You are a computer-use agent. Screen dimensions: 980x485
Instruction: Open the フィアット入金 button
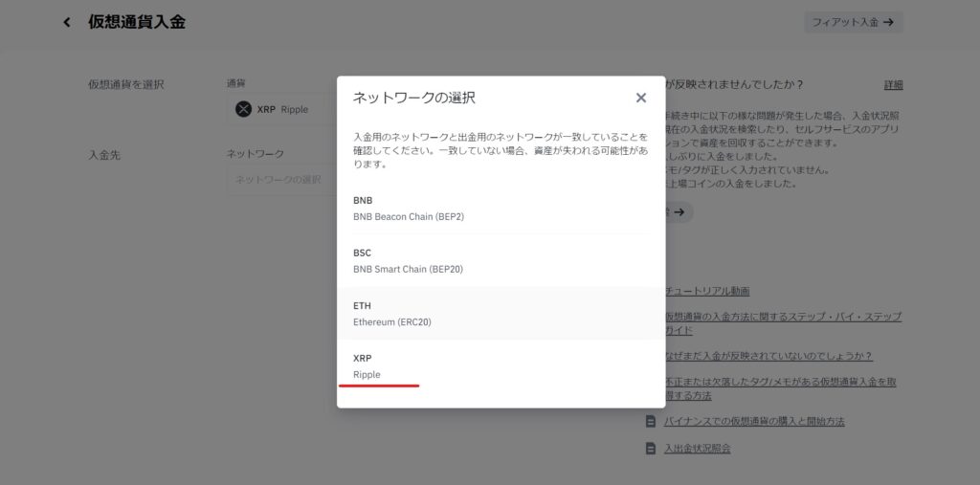click(x=853, y=22)
